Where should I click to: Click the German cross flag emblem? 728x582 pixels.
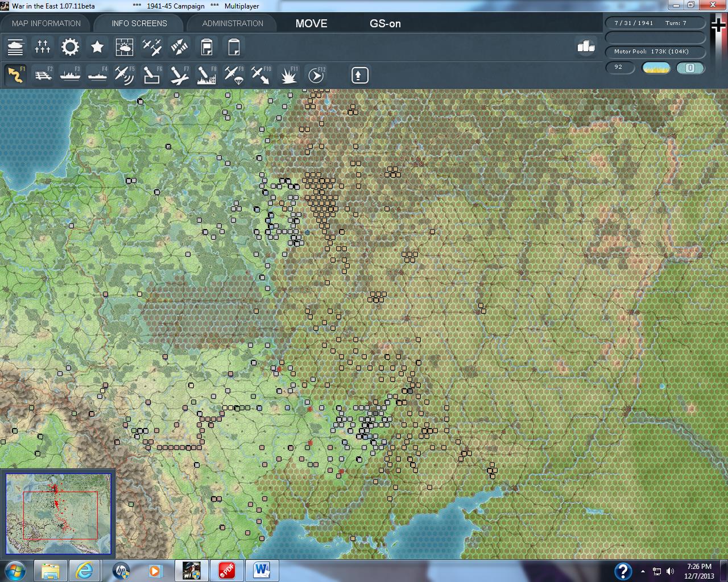coord(719,26)
